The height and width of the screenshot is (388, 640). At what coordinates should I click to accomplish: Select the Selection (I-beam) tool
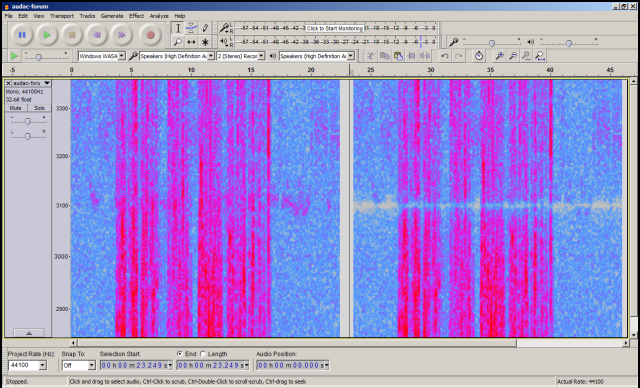pos(178,28)
